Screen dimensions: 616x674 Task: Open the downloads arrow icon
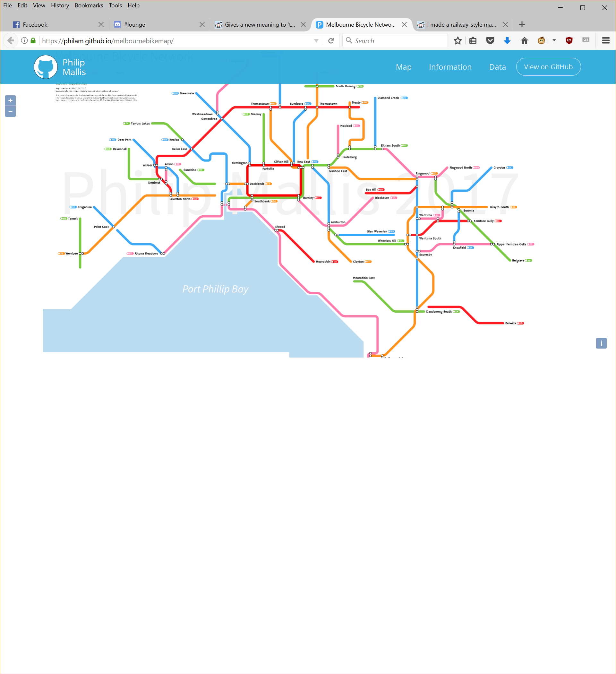coord(507,41)
